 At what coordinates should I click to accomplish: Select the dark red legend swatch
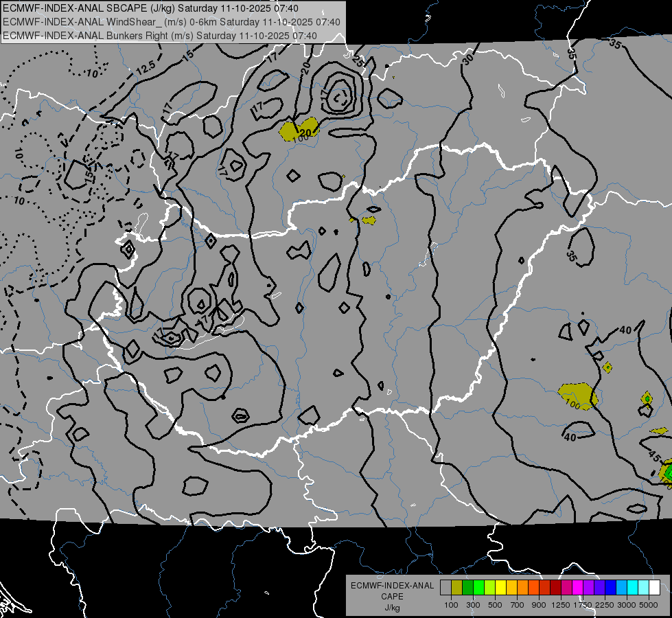[x=556, y=587]
